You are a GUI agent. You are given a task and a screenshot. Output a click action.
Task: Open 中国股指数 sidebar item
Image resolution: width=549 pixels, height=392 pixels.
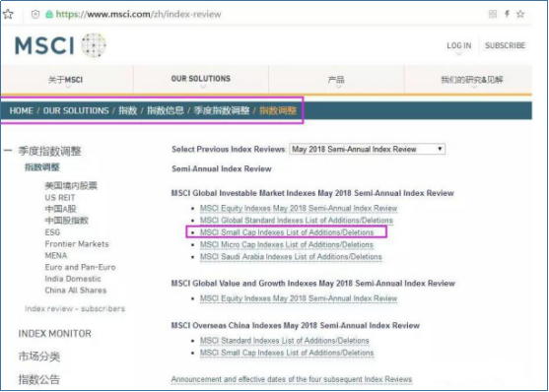pyautogui.click(x=66, y=221)
